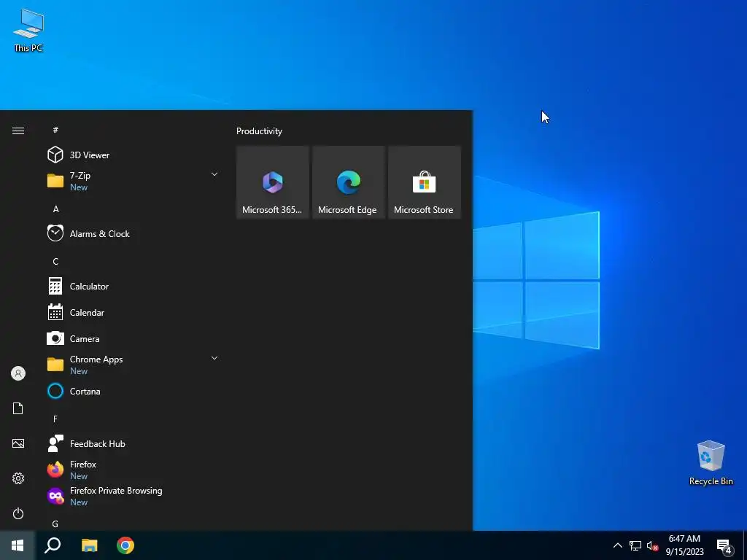Select the This PC desktop icon

(28, 29)
